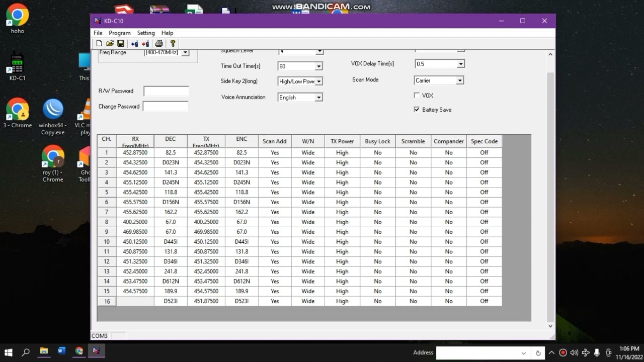
Task: Click the Change Password field
Action: pyautogui.click(x=166, y=106)
